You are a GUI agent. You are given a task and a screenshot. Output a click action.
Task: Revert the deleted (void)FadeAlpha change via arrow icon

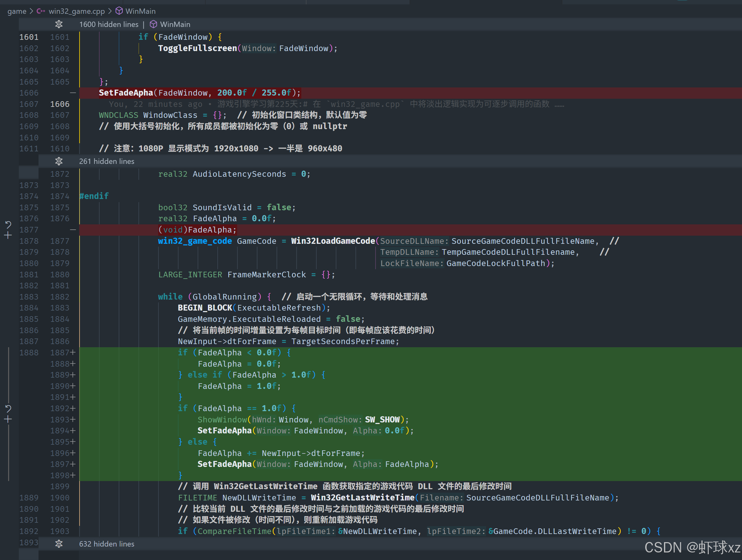point(8,224)
